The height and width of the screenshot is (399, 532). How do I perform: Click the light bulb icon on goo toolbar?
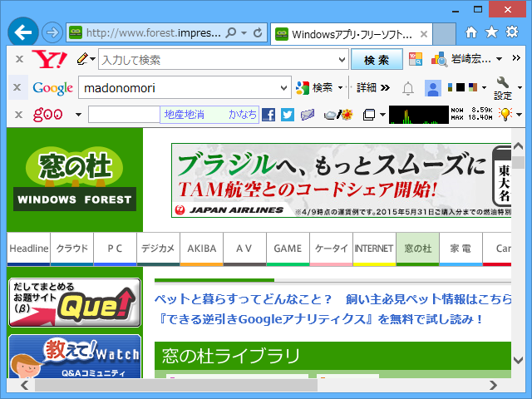coord(505,114)
